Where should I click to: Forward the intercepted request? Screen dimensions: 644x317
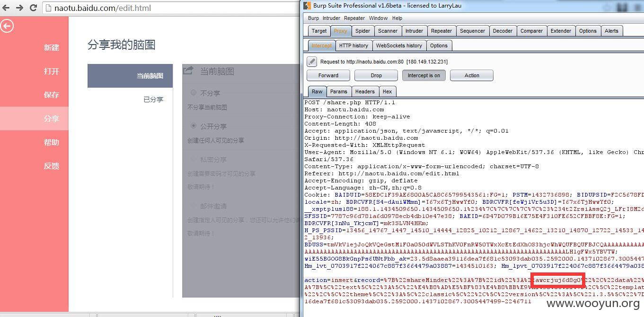pos(328,75)
